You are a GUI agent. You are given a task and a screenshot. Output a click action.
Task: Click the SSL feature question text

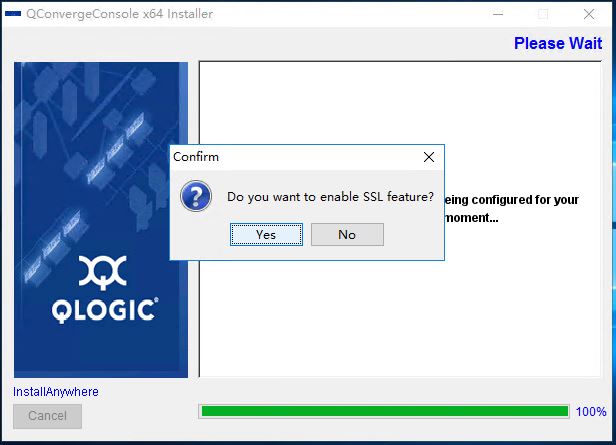click(330, 196)
